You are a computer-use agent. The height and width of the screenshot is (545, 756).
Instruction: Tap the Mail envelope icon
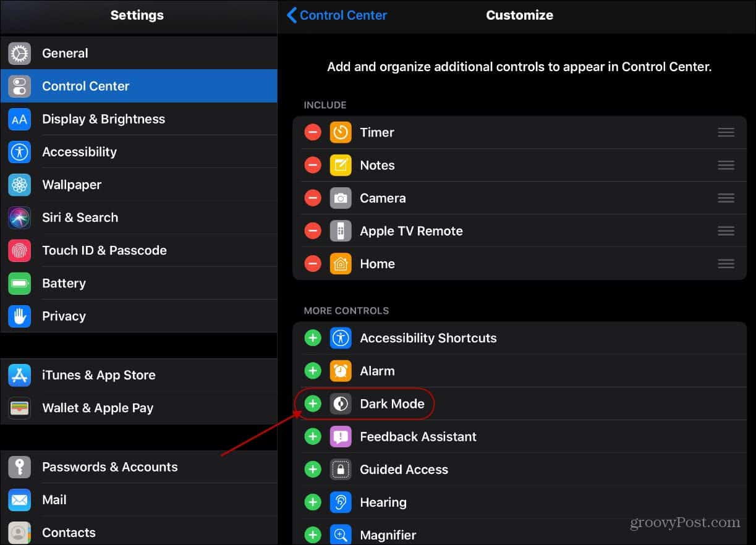point(19,500)
